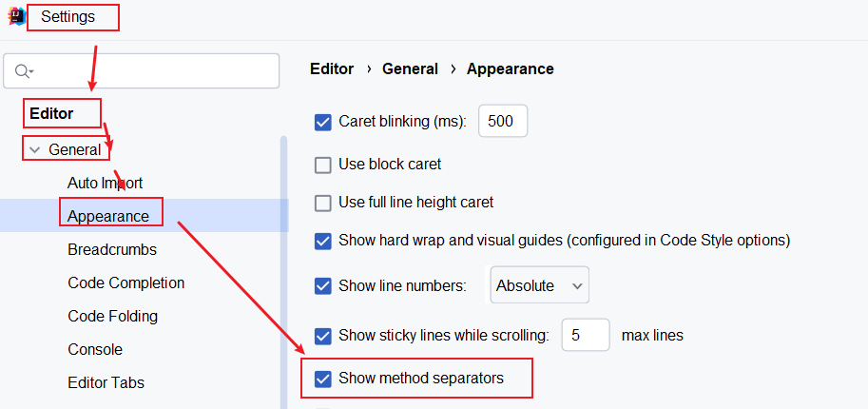This screenshot has width=868, height=409.
Task: Click the IntelliJ app logo icon
Action: 14,17
